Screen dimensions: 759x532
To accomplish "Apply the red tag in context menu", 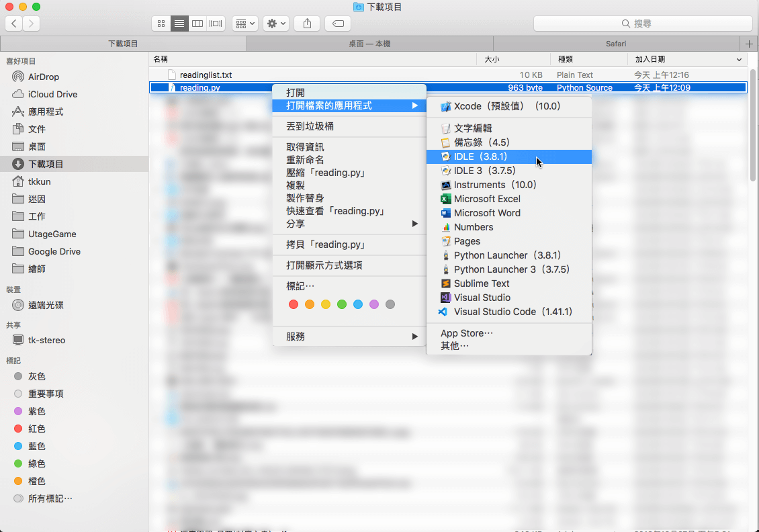I will tap(294, 304).
